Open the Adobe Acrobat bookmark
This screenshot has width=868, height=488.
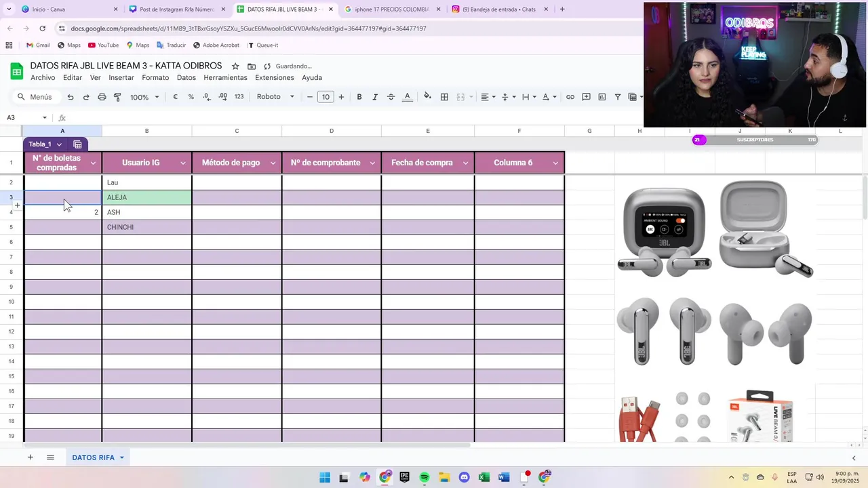[x=216, y=45]
